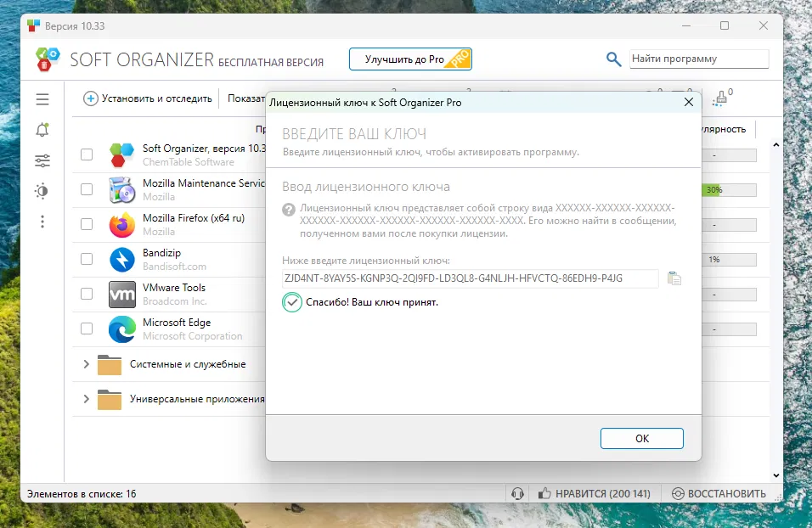This screenshot has height=528, width=812.
Task: Click the Soft Organizer entry's hexagon icon
Action: point(122,154)
